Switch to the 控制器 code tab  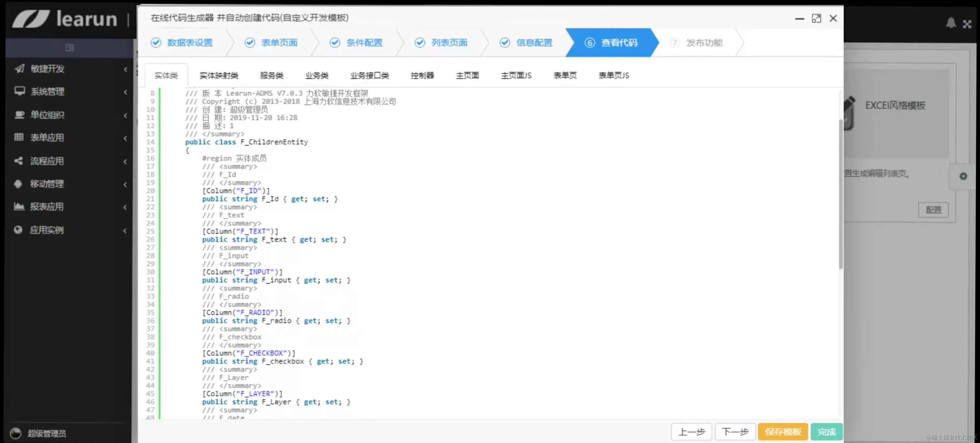coord(422,76)
